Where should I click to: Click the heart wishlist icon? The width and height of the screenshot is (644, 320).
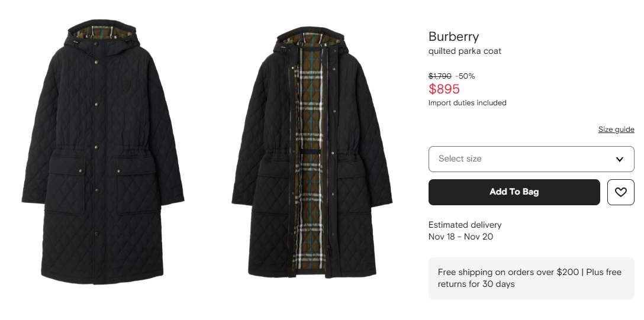tap(620, 192)
